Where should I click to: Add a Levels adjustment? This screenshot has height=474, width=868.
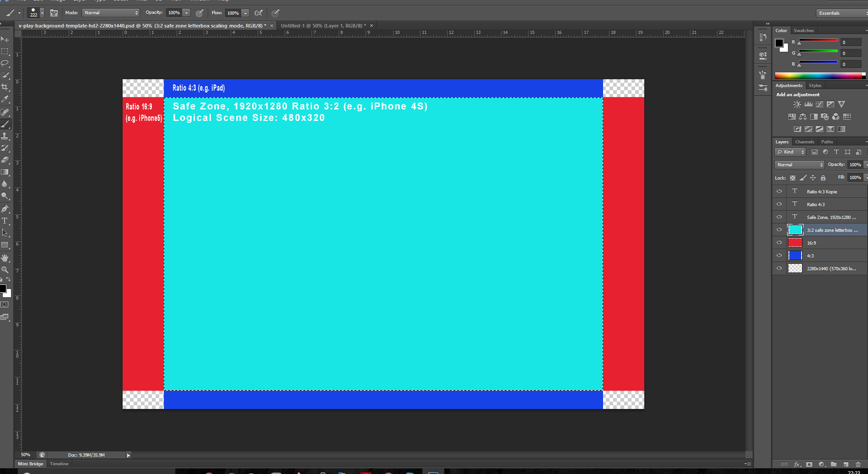[x=809, y=104]
